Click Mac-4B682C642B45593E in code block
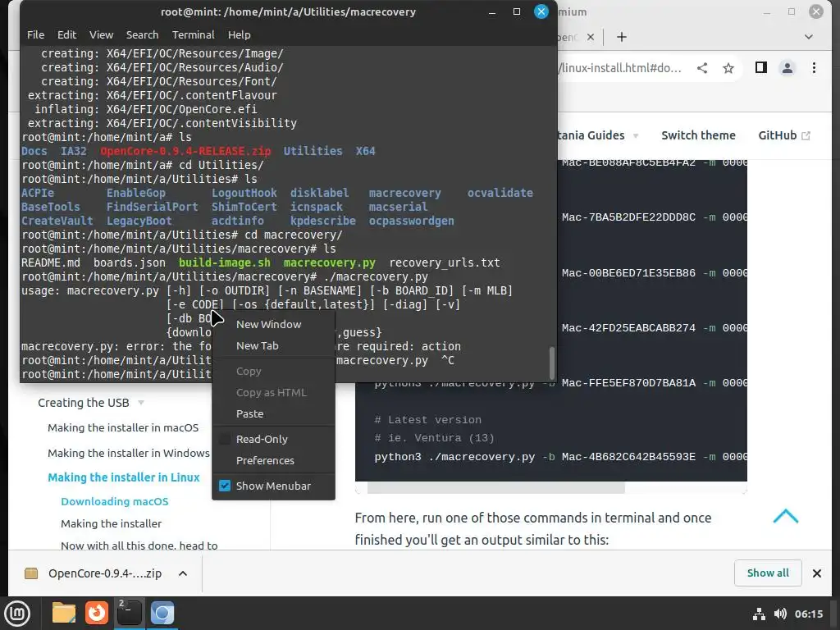840x630 pixels. pos(628,457)
